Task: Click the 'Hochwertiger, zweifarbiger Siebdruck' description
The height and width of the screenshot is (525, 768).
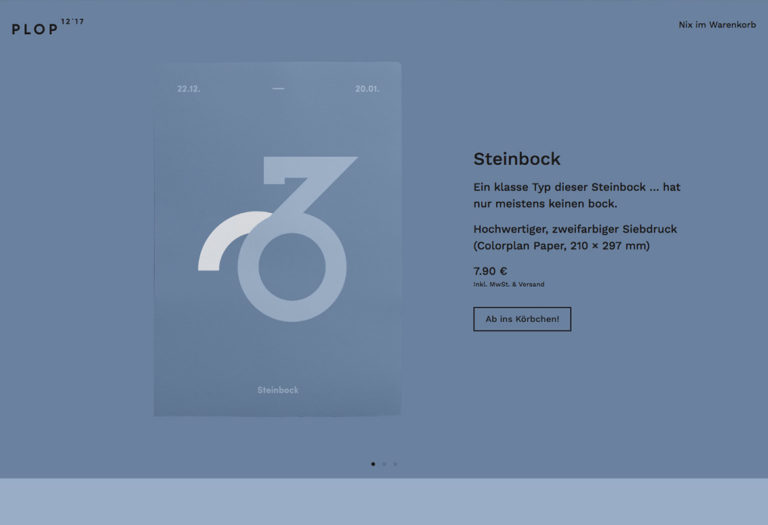Action: 575,237
